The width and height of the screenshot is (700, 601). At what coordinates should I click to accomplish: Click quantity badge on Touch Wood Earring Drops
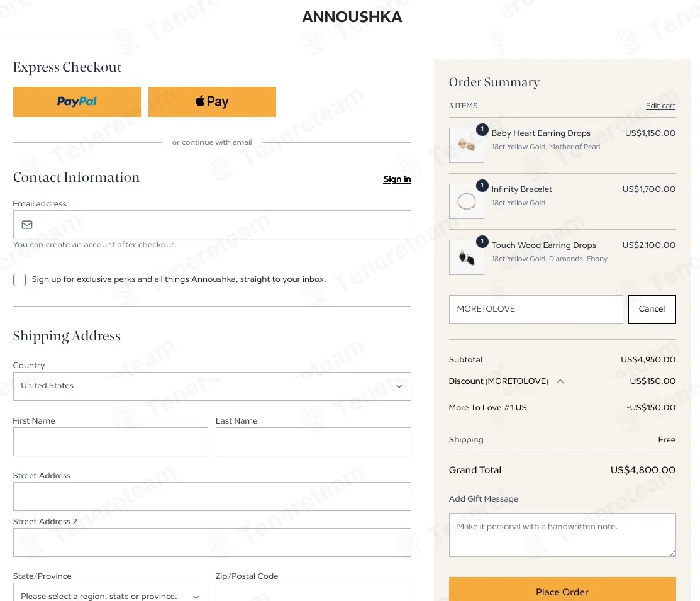point(482,241)
